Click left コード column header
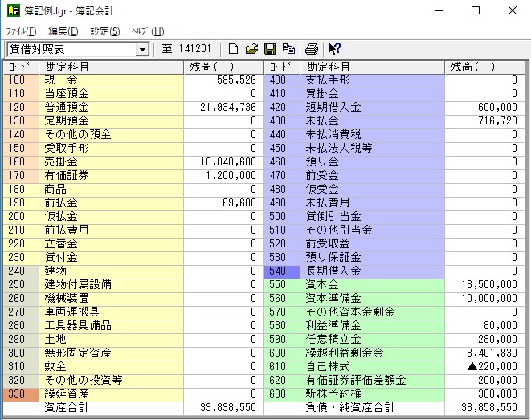This screenshot has height=420, width=531. point(22,67)
